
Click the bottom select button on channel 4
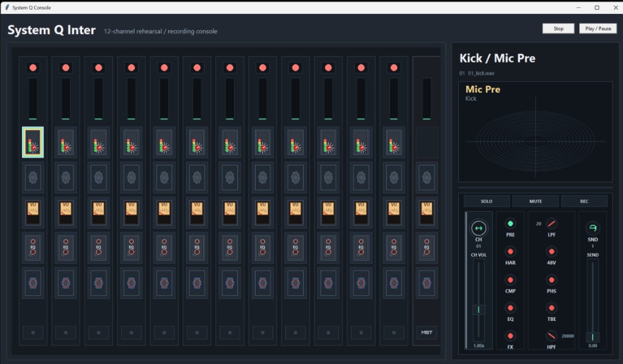131,332
